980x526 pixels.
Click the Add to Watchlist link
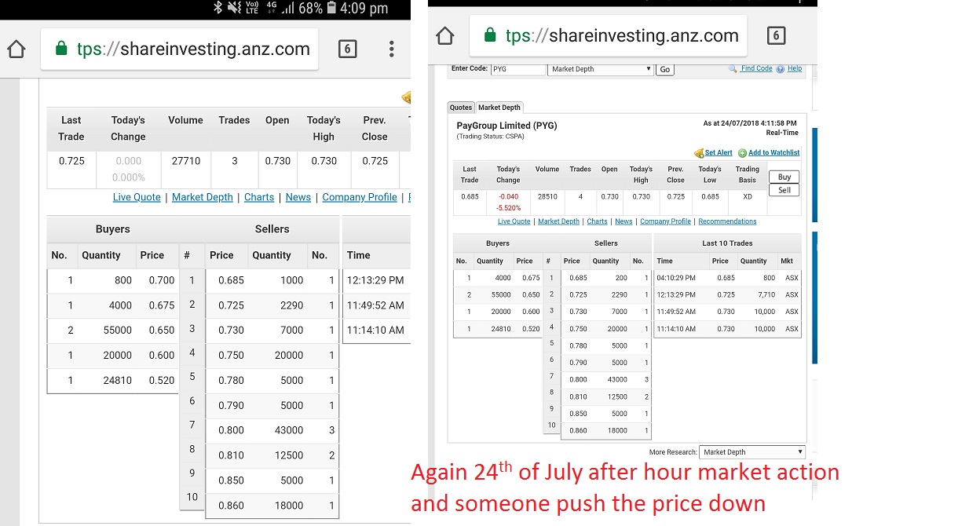774,153
